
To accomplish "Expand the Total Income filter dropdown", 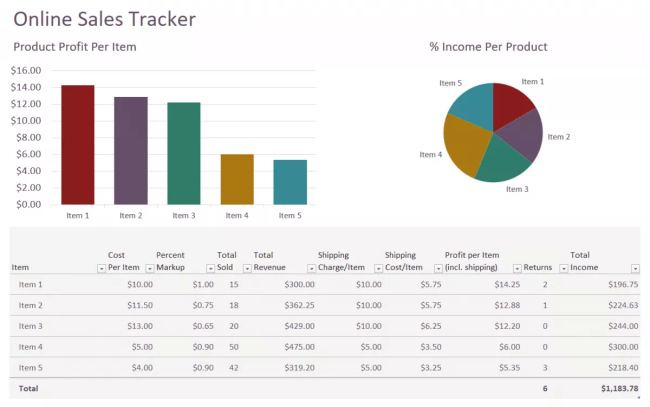I will coord(635,268).
